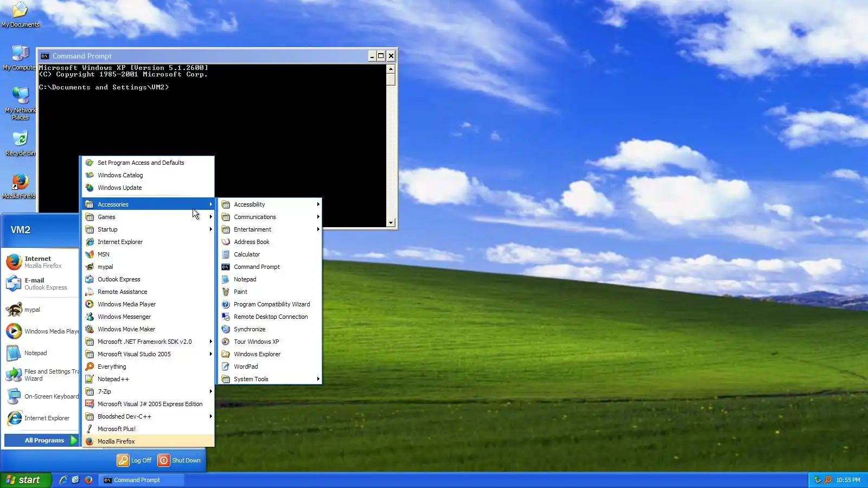Select the Recycle Bin desktop icon
This screenshot has height=488, width=868.
tap(20, 143)
